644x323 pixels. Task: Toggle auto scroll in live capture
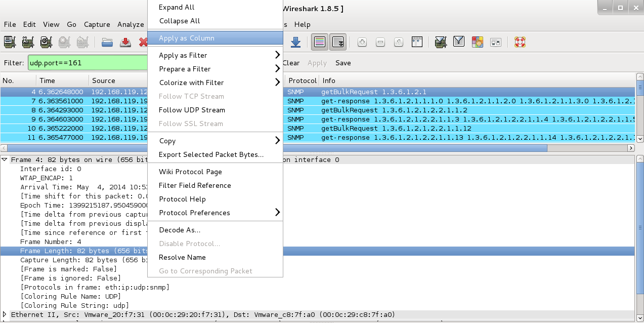point(338,42)
